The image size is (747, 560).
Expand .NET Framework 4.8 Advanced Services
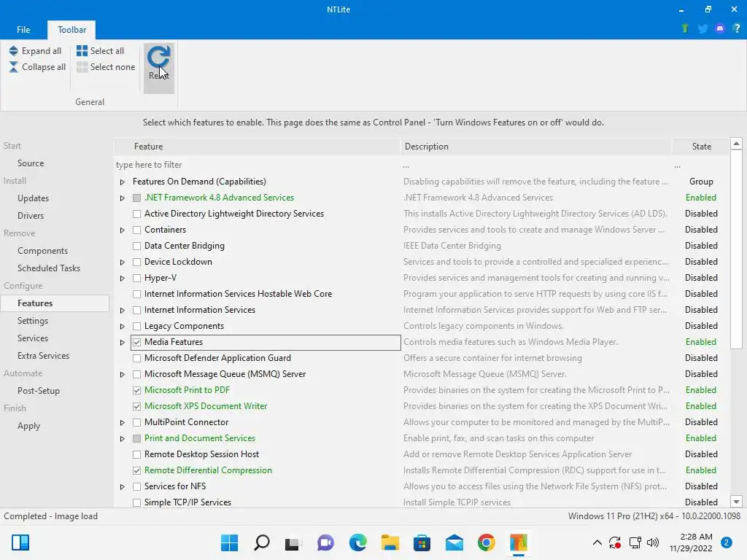tap(123, 198)
